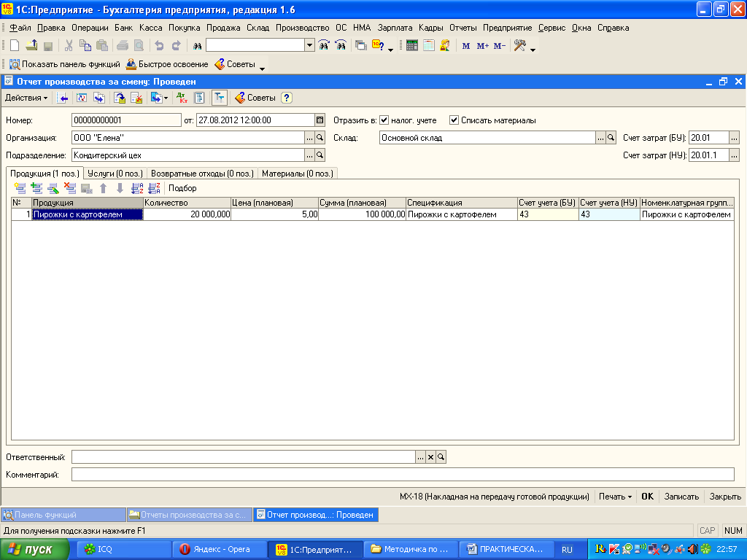Click the question mark help icon
The width and height of the screenshot is (747, 560).
pos(286,98)
